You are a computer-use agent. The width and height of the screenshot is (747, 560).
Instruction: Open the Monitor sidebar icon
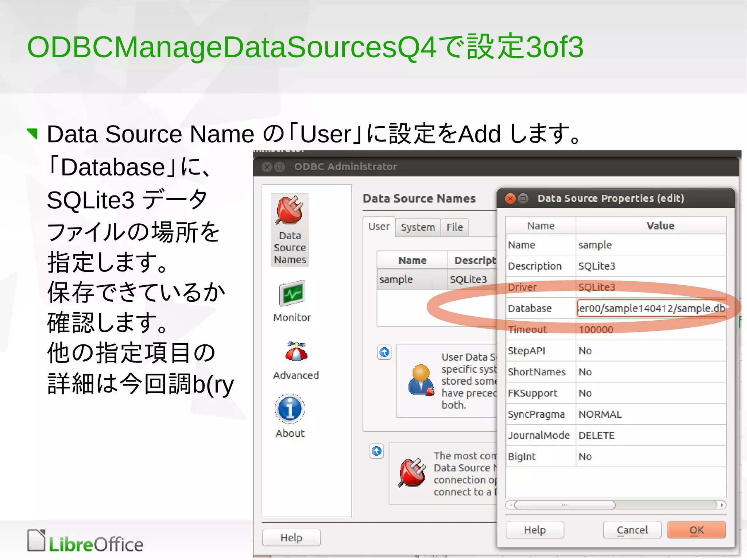[292, 301]
